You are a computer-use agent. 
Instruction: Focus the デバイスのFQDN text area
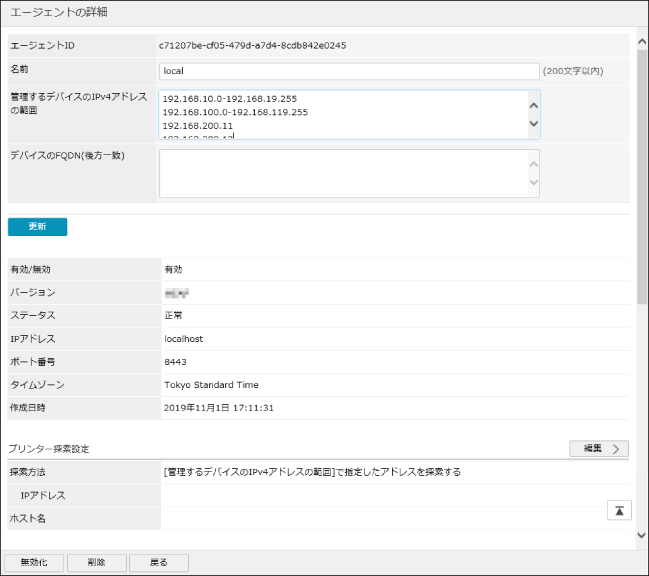pyautogui.click(x=342, y=174)
